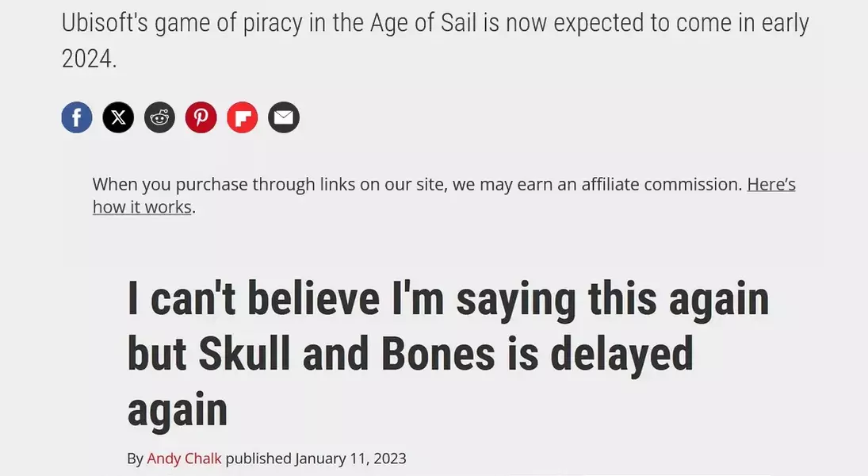This screenshot has width=868, height=476.
Task: Pin the article on Pinterest
Action: (x=201, y=118)
